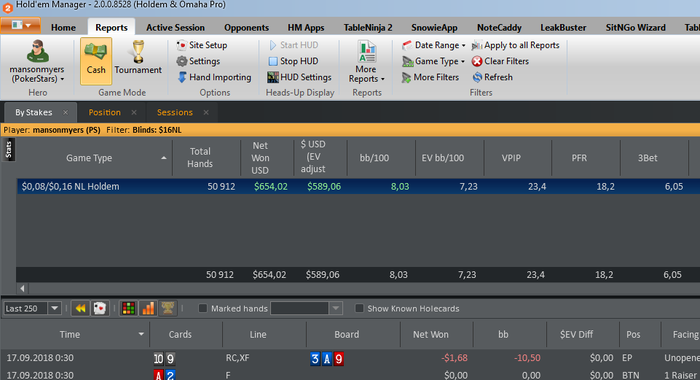The width and height of the screenshot is (700, 380).
Task: Switch to the Sessions report tab
Action: (x=175, y=113)
